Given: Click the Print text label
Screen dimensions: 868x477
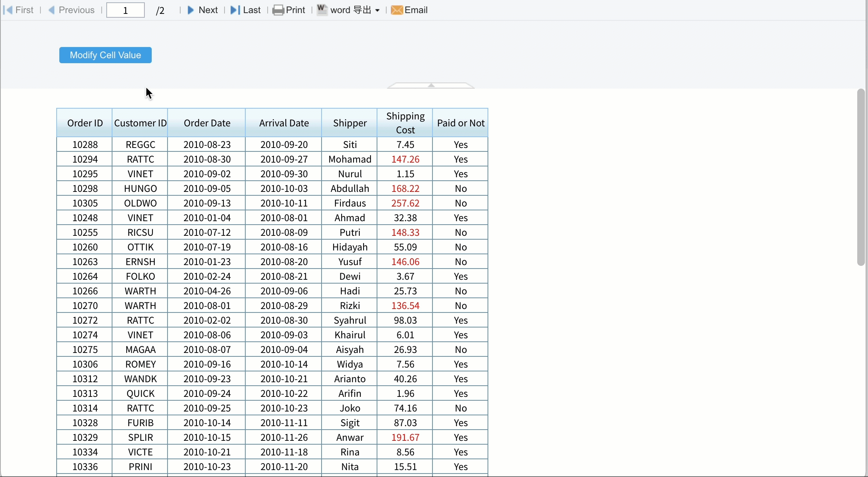Looking at the screenshot, I should [x=296, y=10].
